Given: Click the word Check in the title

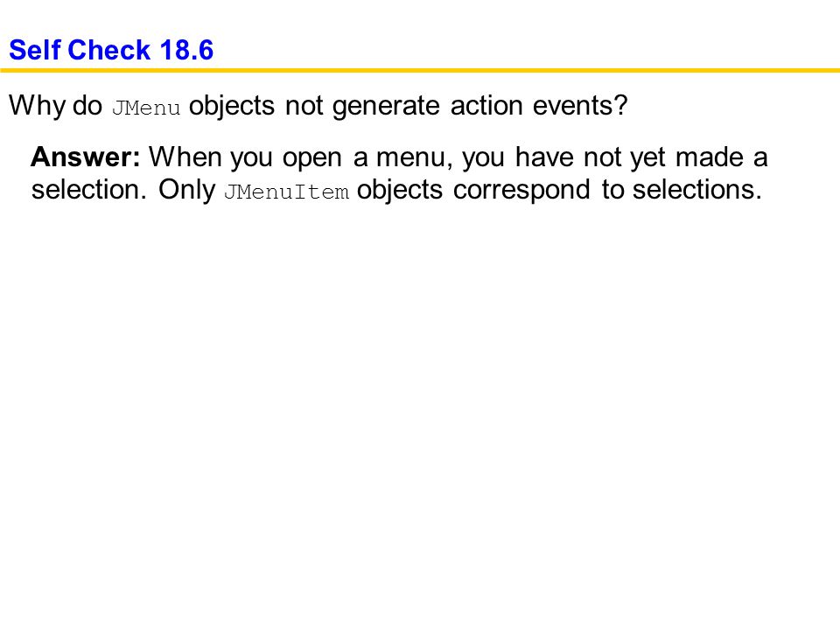Looking at the screenshot, I should click(109, 50).
